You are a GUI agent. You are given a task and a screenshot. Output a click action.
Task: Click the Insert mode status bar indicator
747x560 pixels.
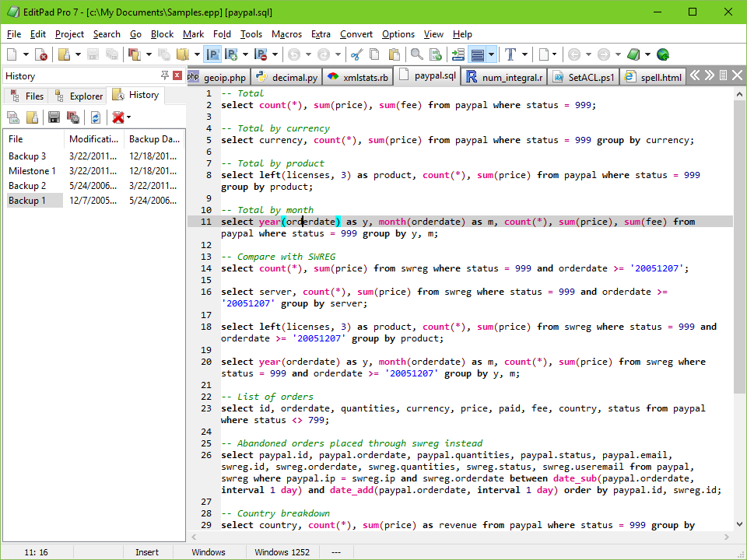(x=147, y=552)
